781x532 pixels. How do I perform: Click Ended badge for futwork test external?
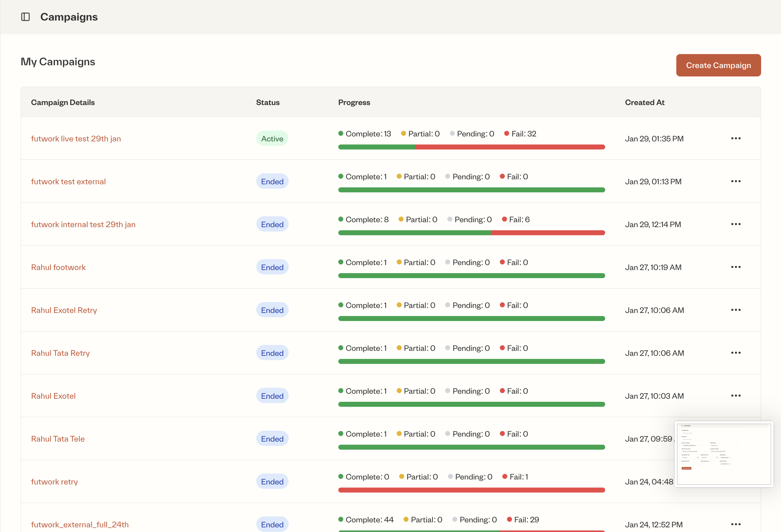pos(272,181)
